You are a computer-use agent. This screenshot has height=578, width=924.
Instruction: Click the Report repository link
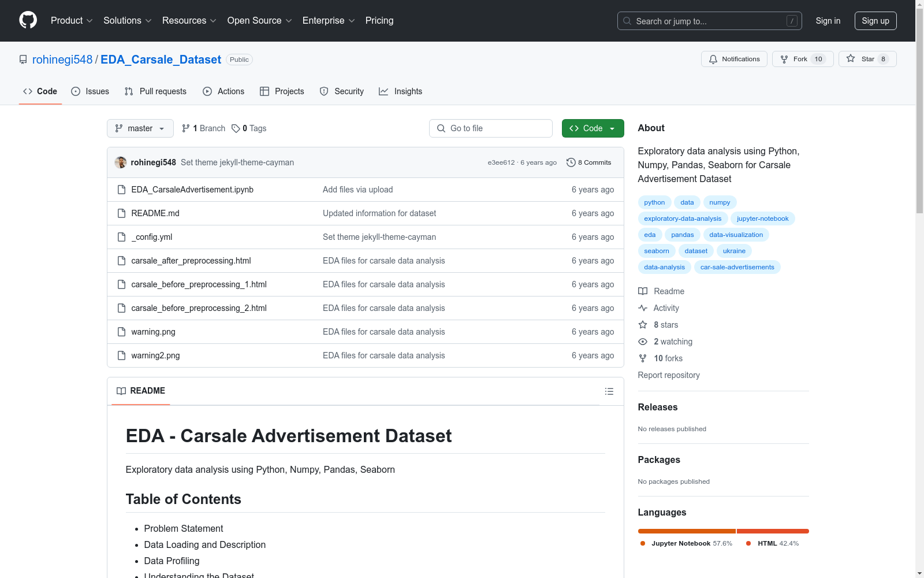tap(669, 375)
